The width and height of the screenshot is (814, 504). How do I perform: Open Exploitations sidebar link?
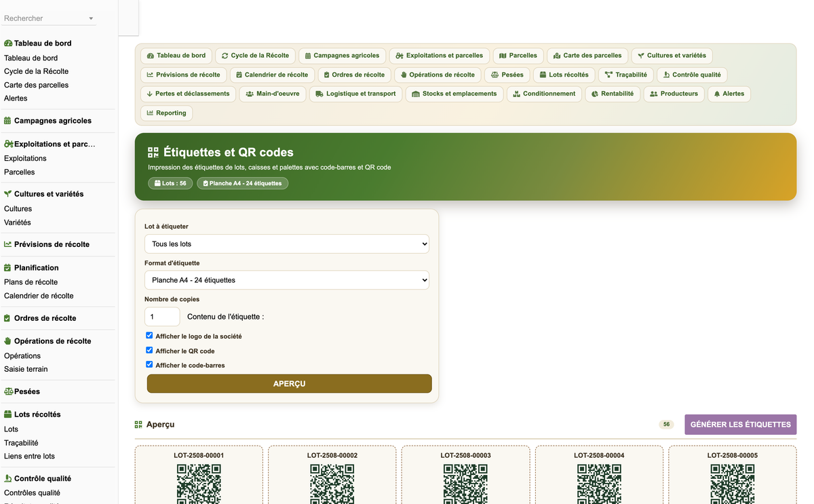click(x=25, y=158)
